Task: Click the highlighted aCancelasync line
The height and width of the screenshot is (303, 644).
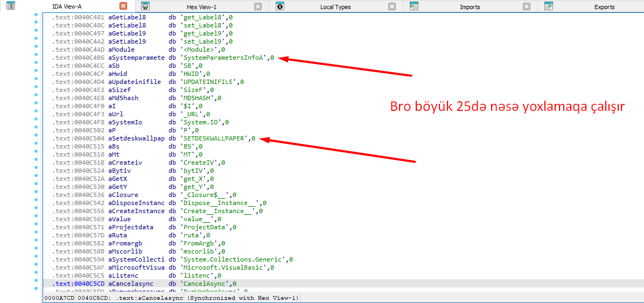Action: 131,284
